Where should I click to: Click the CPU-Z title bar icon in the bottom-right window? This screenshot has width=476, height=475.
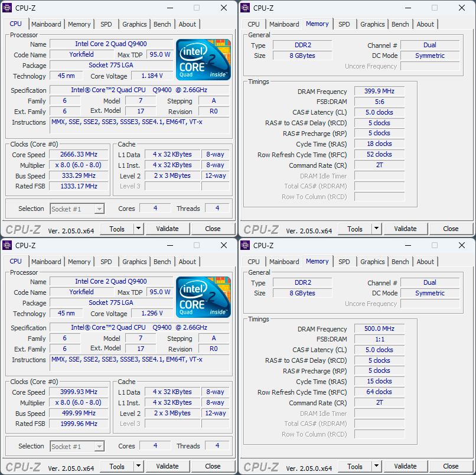[245, 246]
